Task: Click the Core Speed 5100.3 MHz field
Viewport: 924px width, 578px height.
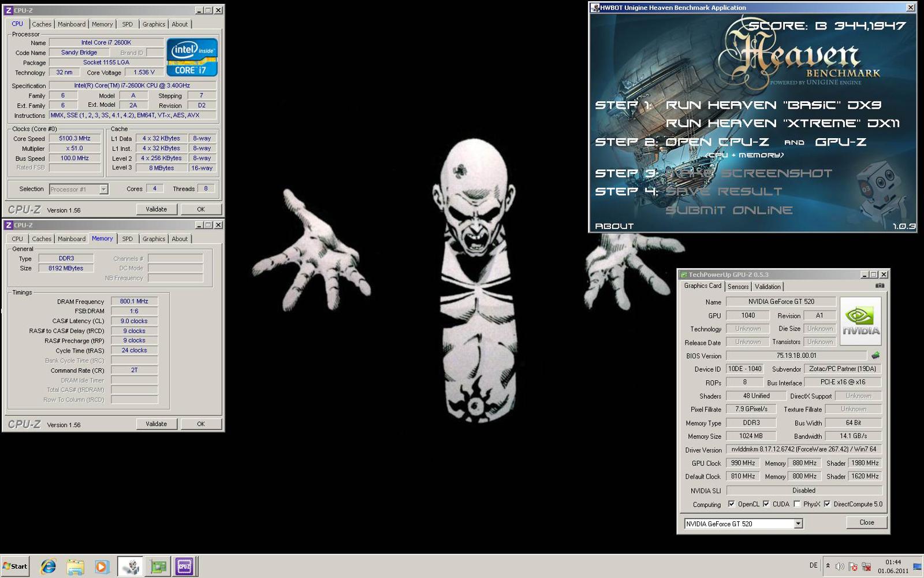Action: (74, 139)
